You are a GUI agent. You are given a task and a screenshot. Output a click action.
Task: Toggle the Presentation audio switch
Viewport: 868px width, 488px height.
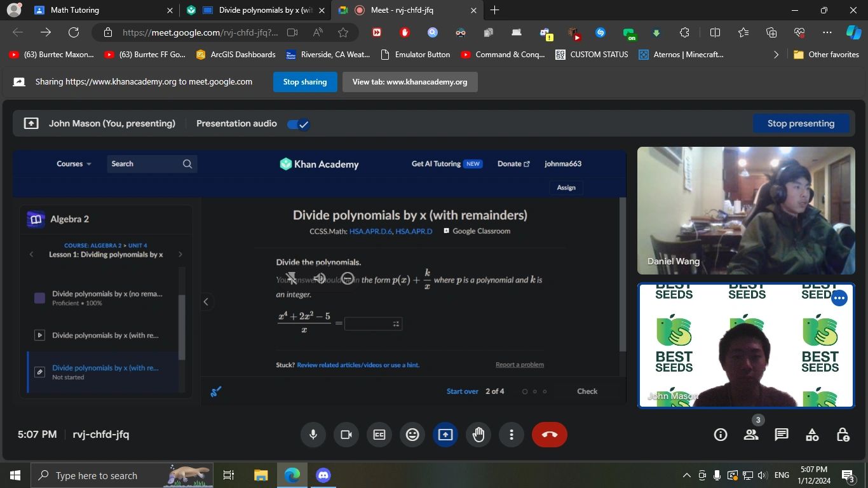(x=298, y=124)
